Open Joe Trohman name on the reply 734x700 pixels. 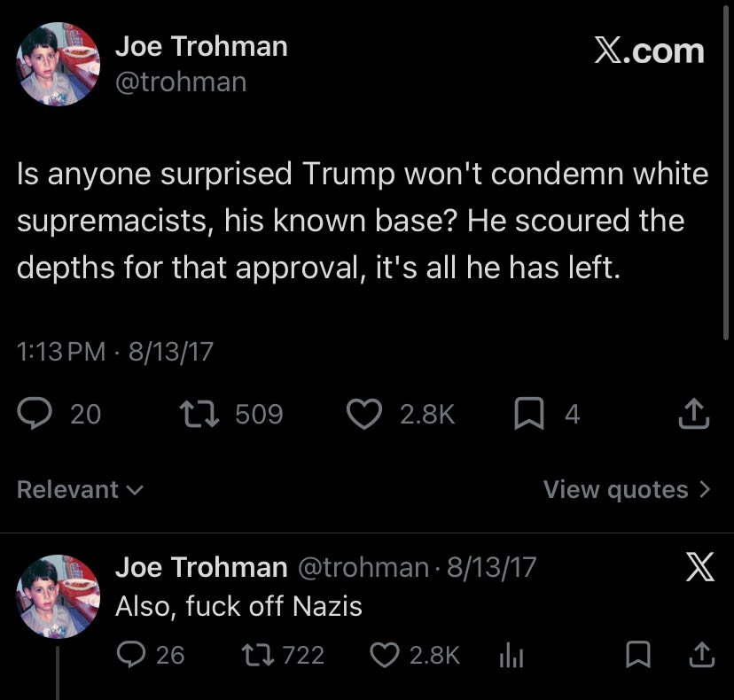(201, 567)
